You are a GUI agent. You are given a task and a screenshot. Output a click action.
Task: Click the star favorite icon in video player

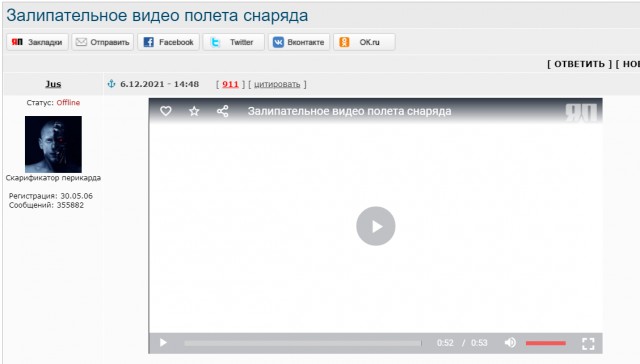click(194, 111)
